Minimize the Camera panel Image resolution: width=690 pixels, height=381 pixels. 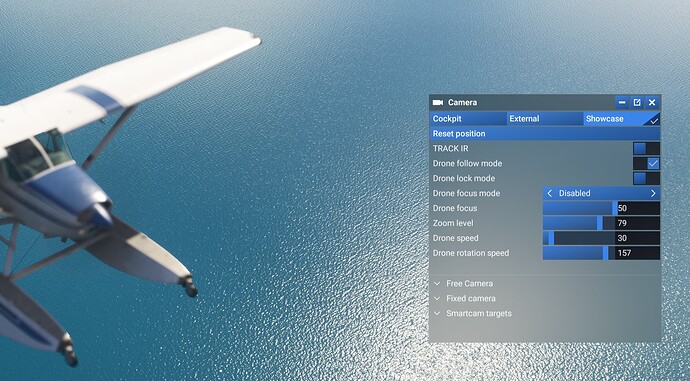coord(622,103)
